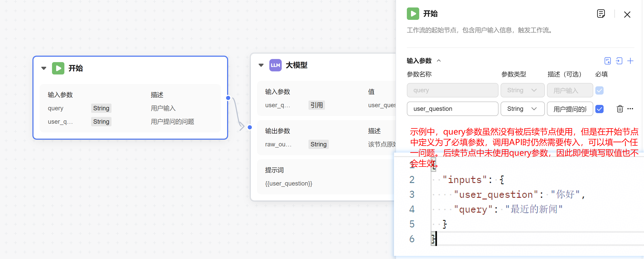Viewport: 644px width, 259px height.
Task: Click the first batch-import icon in 输入参数 header
Action: pos(607,61)
